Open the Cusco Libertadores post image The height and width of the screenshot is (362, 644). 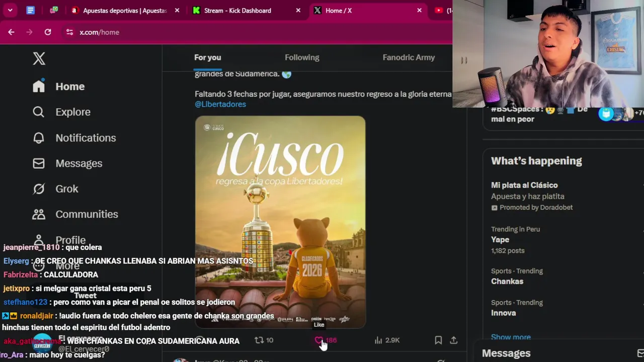(x=280, y=222)
